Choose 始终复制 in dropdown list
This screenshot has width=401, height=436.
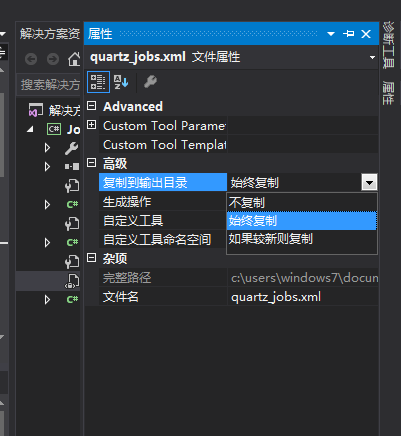point(302,221)
